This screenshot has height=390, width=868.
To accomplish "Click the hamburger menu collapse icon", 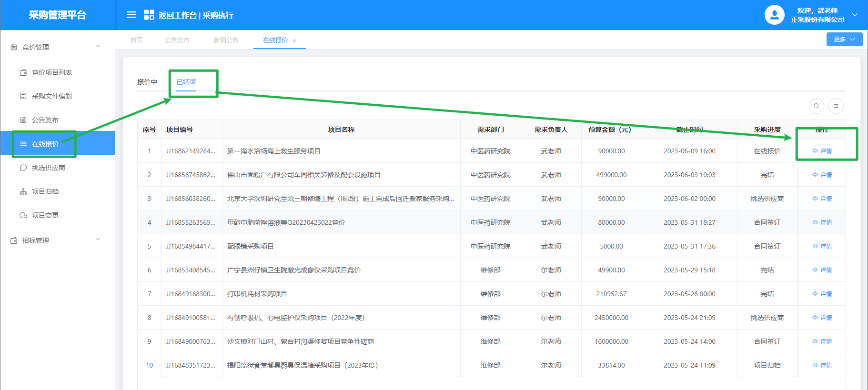I will (x=131, y=15).
